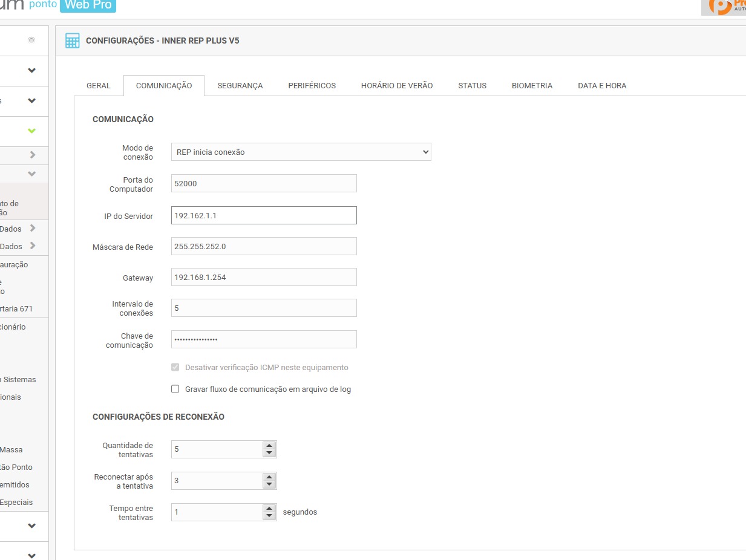Expand the green chevron sidebar section
746x560 pixels.
point(31,131)
